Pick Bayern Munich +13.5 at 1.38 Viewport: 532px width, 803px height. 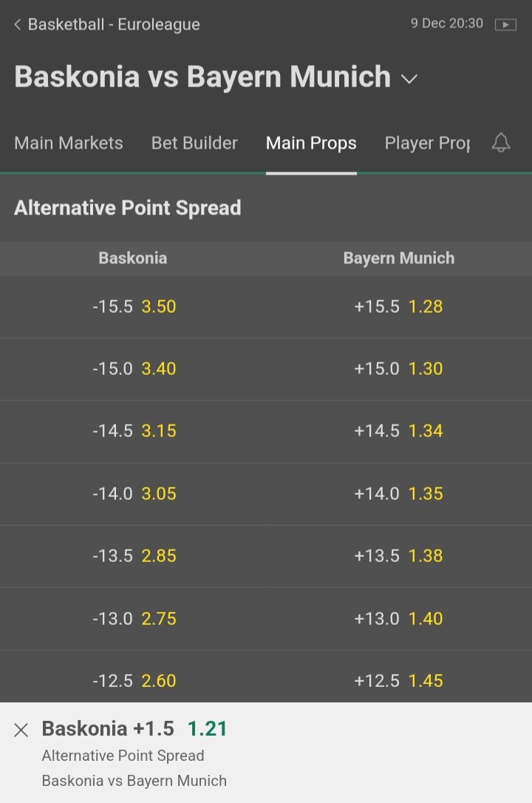399,555
